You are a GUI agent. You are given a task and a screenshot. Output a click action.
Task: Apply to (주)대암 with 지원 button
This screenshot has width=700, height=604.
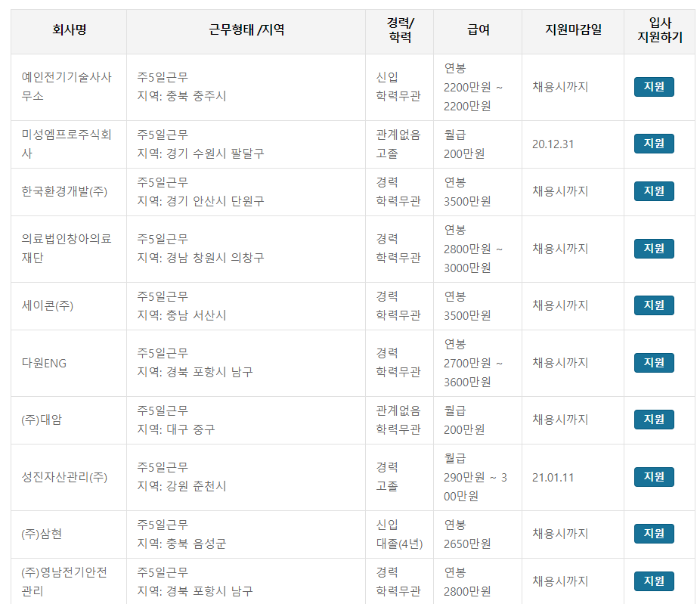pos(654,420)
